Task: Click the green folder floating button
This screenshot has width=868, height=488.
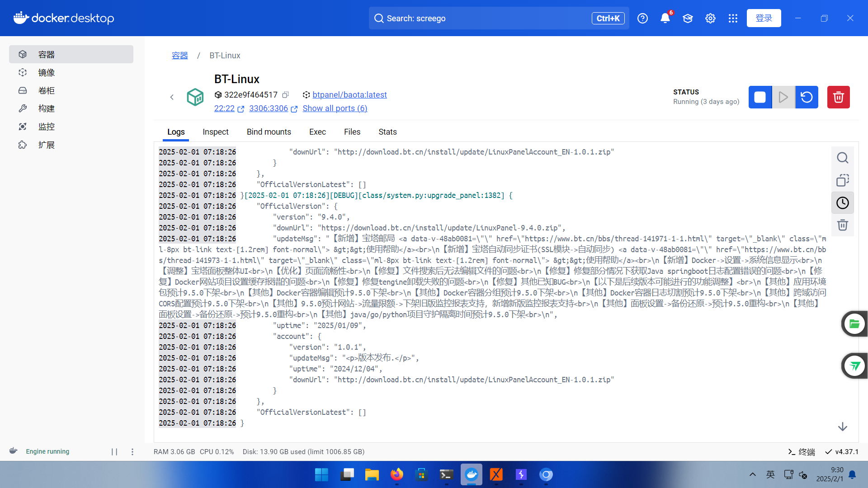Action: [x=854, y=324]
